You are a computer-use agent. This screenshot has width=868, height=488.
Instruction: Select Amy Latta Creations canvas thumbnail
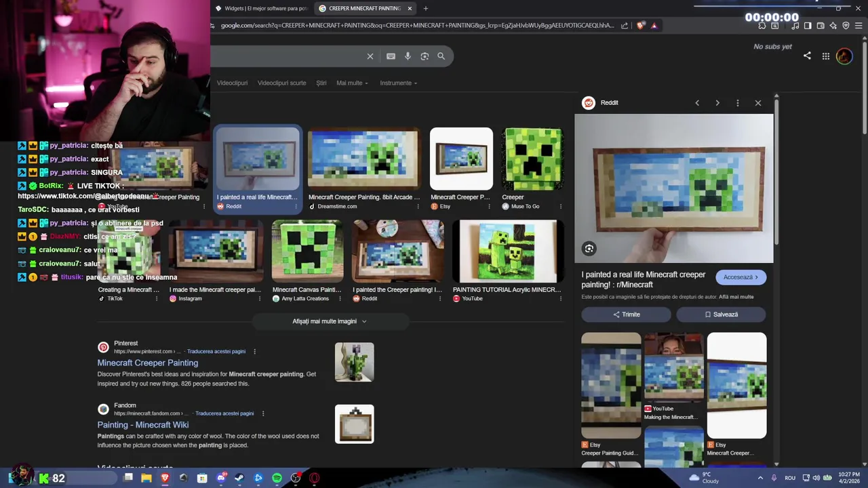pyautogui.click(x=307, y=251)
